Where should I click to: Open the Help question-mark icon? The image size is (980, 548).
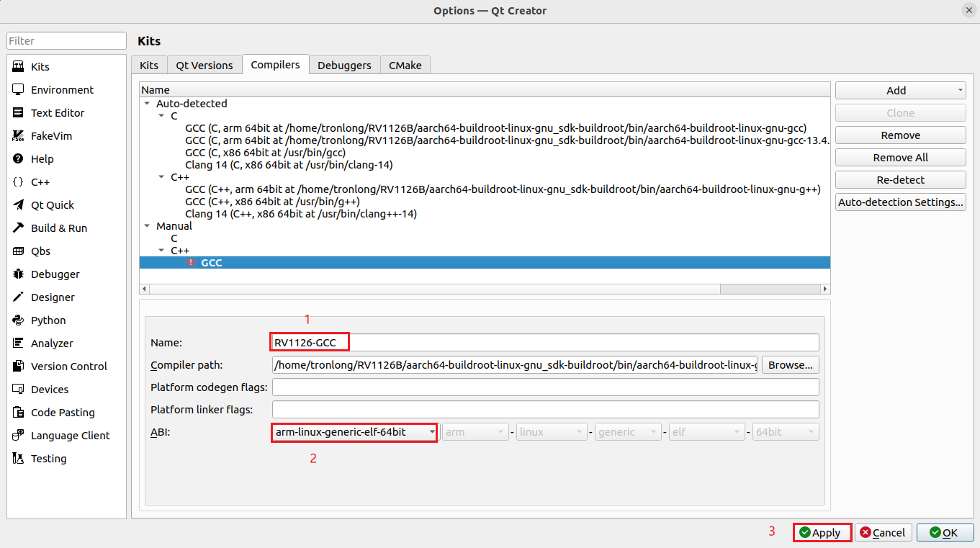point(19,158)
